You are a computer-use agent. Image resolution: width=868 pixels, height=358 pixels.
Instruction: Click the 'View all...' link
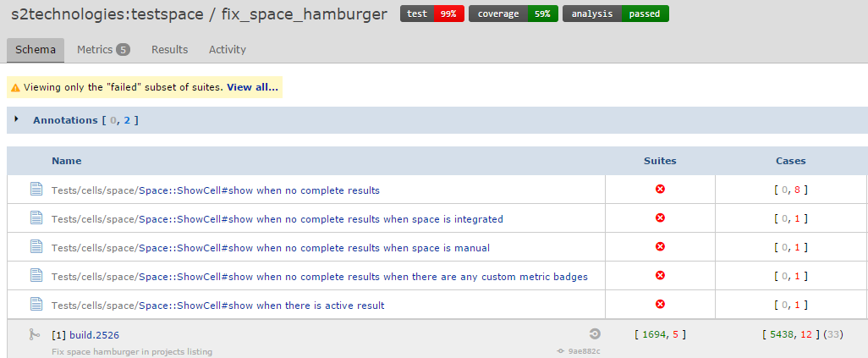(252, 87)
